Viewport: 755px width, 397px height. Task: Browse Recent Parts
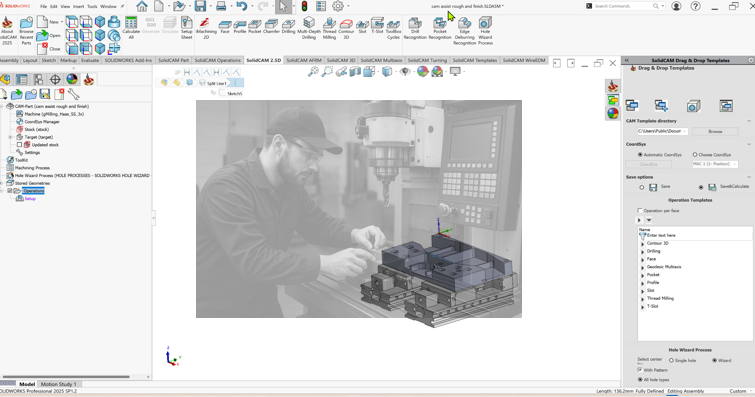(x=26, y=31)
